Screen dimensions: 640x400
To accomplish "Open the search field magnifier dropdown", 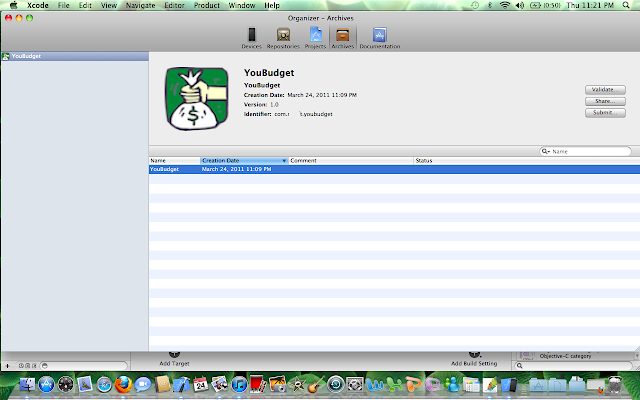I will tap(545, 151).
